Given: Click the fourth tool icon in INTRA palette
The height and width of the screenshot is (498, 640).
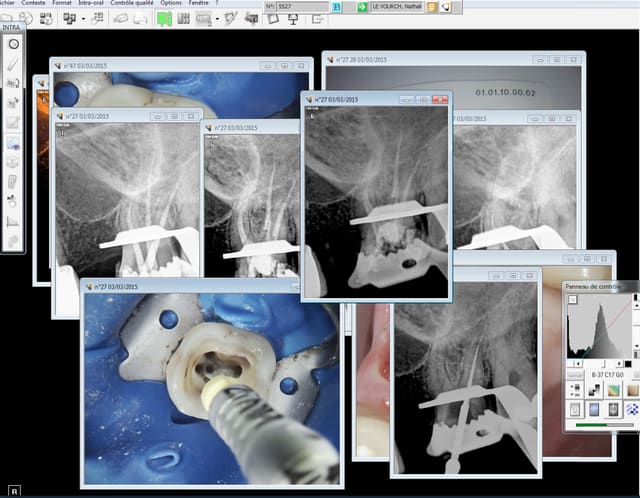Looking at the screenshot, I should pyautogui.click(x=13, y=102).
